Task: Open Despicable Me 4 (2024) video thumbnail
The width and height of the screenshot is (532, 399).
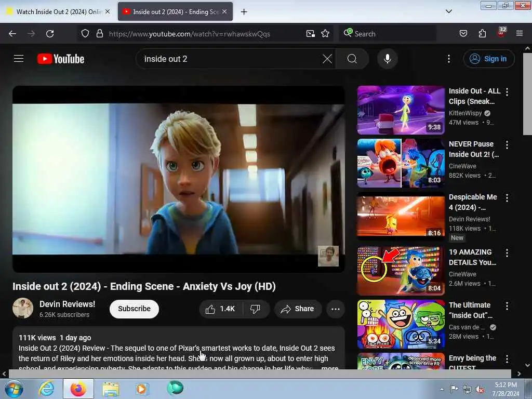Action: click(x=401, y=216)
